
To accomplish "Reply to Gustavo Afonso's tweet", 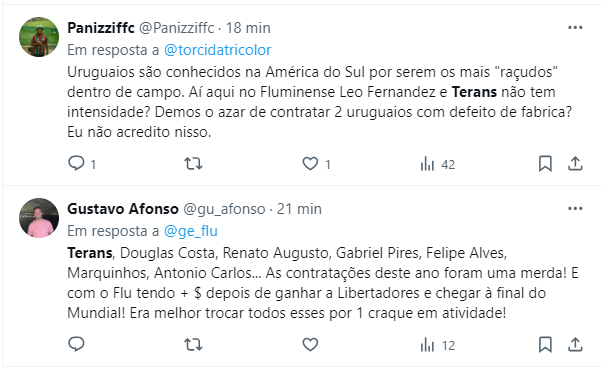I will [76, 344].
